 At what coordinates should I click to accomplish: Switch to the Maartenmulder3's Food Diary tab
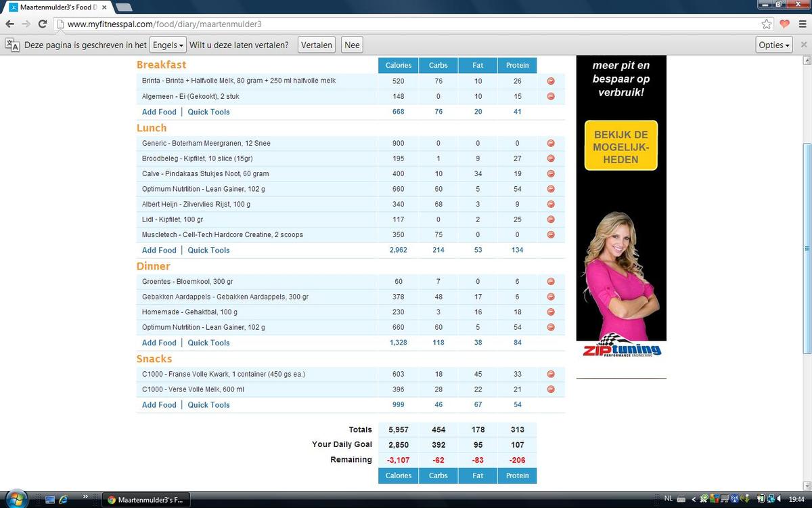[58, 7]
